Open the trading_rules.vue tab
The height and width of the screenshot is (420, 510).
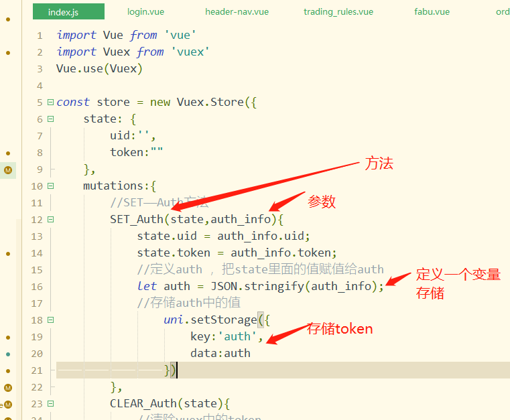[338, 11]
